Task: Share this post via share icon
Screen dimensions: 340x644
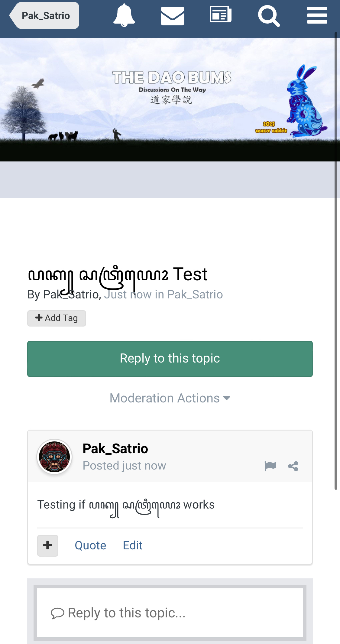Action: 293,466
